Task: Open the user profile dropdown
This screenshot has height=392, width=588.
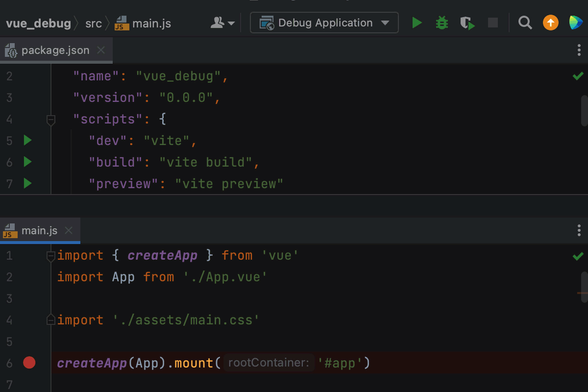Action: click(222, 23)
